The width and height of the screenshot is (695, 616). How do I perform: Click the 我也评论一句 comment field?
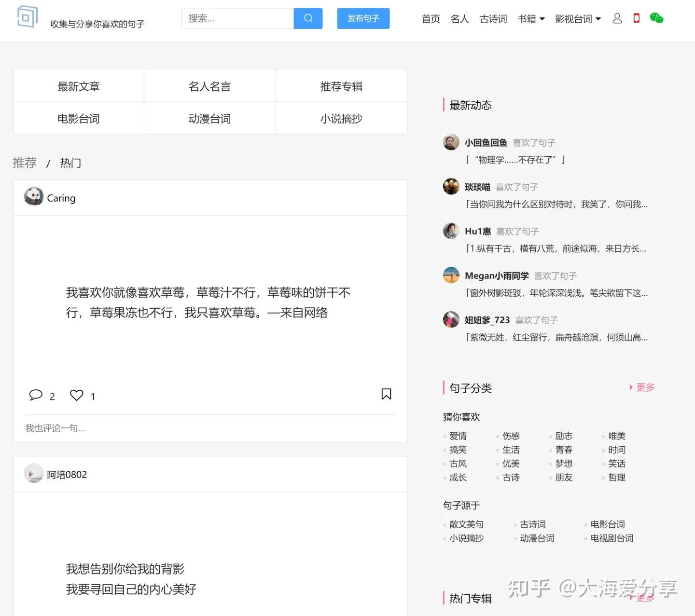coord(55,428)
